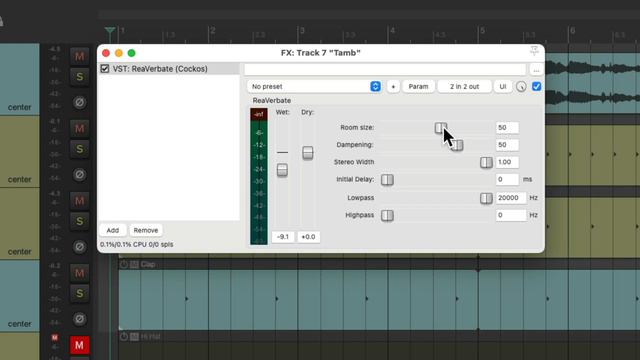
Task: Unmute the Hi Hat track's red M button
Action: 80,345
